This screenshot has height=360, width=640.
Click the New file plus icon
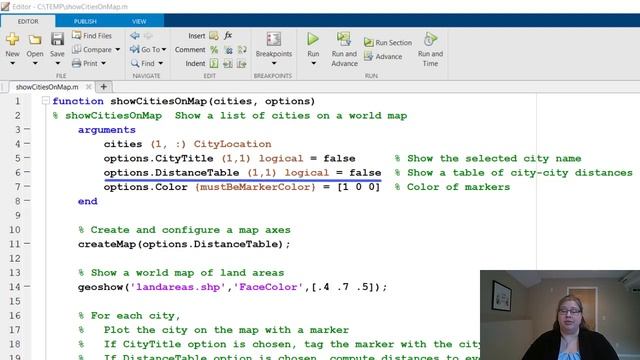12,39
